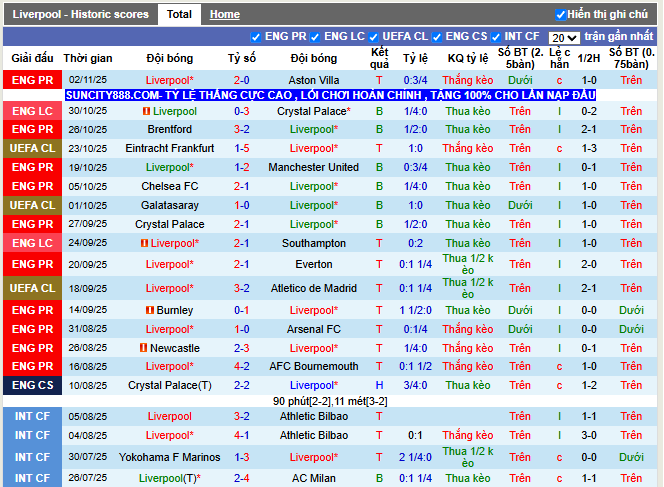
Task: Uncheck the ENG CS league filter
Action: pyautogui.click(x=437, y=37)
